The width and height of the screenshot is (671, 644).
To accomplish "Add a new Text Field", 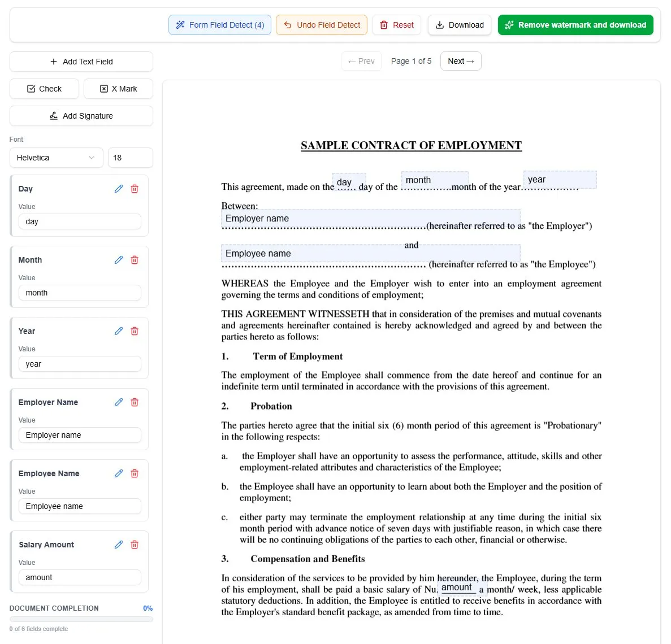I will 81,62.
